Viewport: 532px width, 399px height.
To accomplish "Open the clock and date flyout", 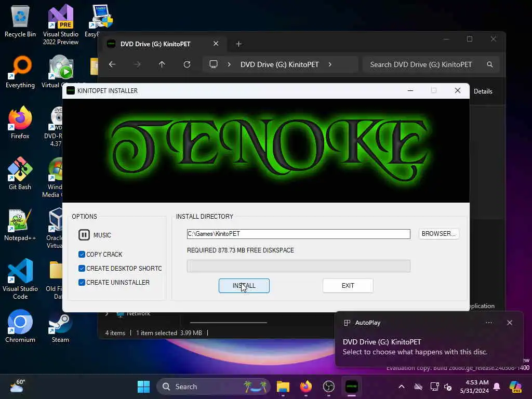I will pyautogui.click(x=474, y=387).
